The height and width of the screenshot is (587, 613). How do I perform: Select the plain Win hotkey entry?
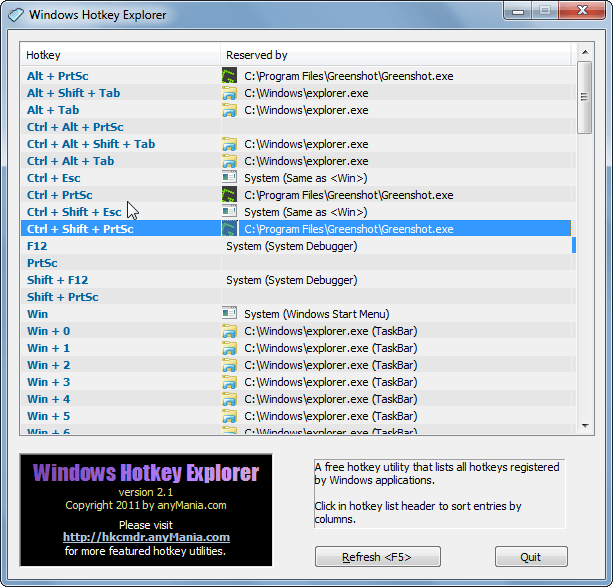(37, 314)
